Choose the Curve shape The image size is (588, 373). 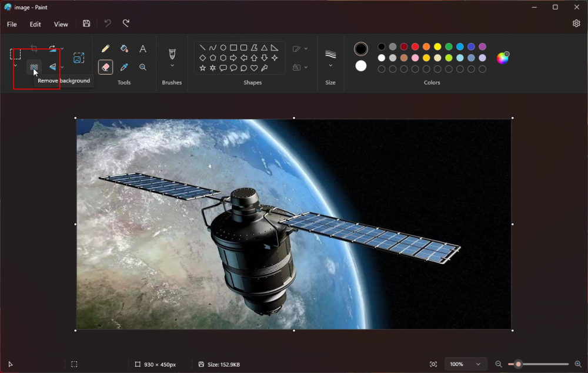pyautogui.click(x=213, y=48)
